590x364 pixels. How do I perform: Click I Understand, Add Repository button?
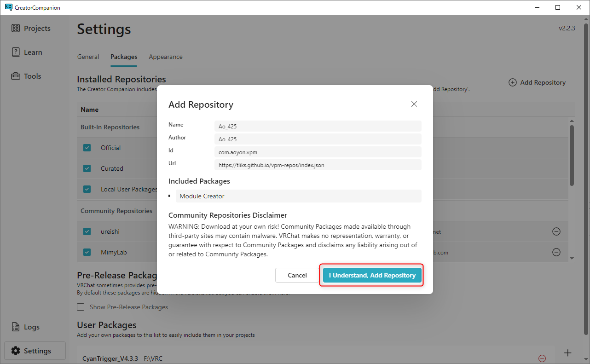coord(372,275)
